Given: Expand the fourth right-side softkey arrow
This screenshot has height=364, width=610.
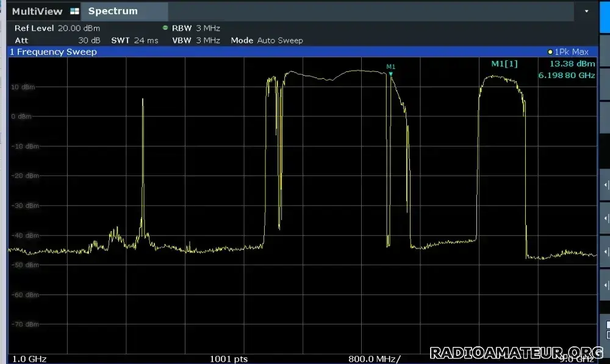Looking at the screenshot, I should coord(605,285).
